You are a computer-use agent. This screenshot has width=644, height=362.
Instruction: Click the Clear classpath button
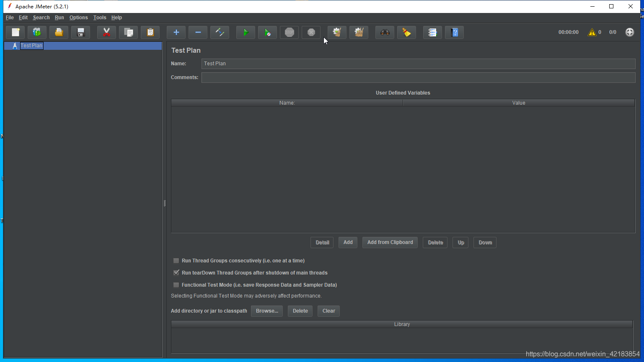click(x=329, y=311)
